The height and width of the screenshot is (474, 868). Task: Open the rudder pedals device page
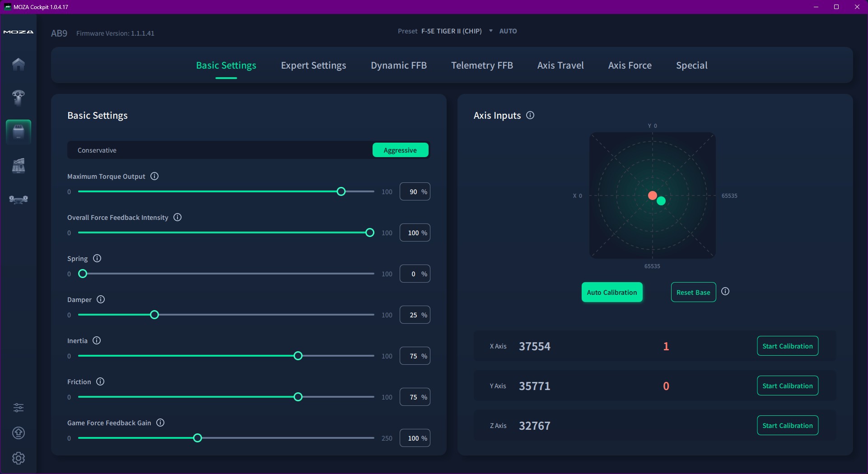[x=19, y=199]
